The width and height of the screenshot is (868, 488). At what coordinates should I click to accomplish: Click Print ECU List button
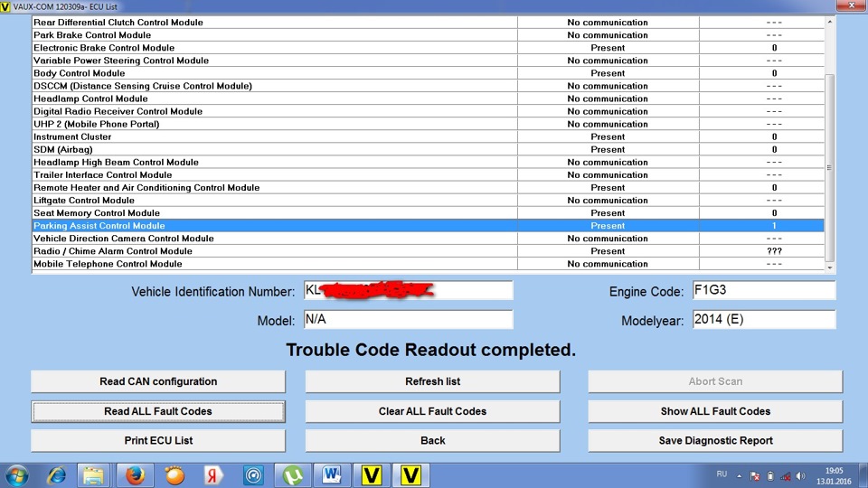coord(158,440)
